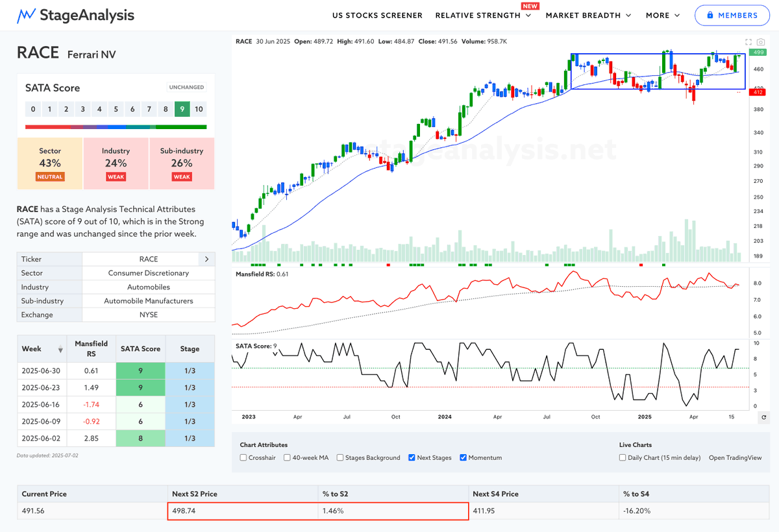This screenshot has width=779, height=532.
Task: Open the RACE ticker row chevron
Action: point(206,259)
